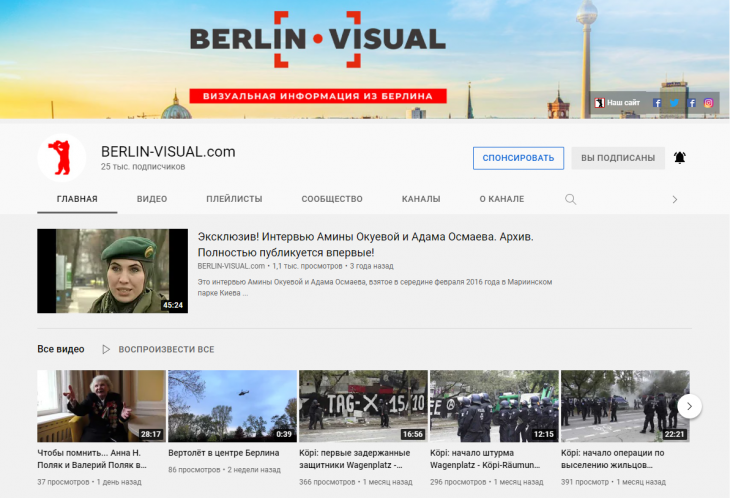The height and width of the screenshot is (498, 730).
Task: Open the Instagram icon in banner
Action: [709, 103]
